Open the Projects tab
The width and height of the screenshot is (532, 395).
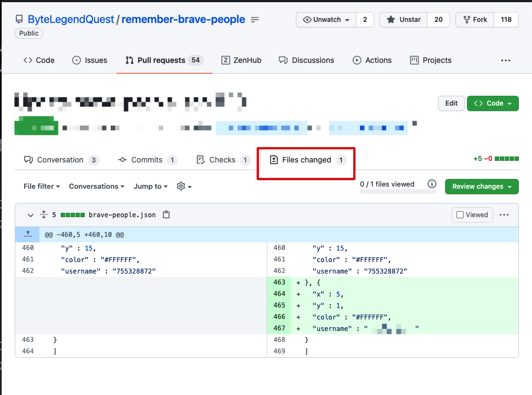coord(431,60)
